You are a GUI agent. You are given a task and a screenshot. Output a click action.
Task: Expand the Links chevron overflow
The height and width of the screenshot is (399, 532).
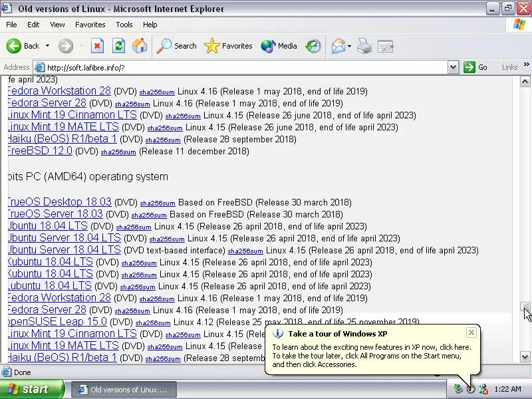(526, 64)
